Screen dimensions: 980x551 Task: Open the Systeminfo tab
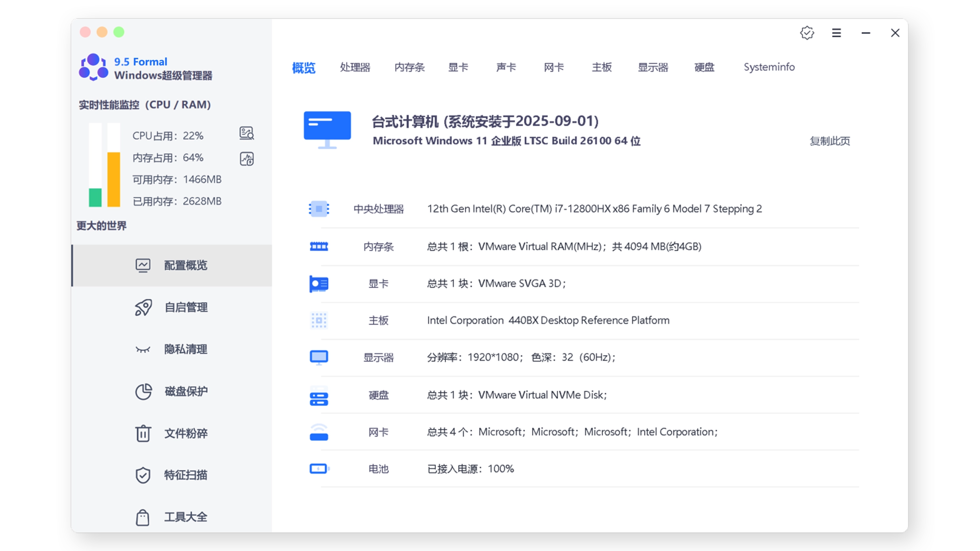769,67
